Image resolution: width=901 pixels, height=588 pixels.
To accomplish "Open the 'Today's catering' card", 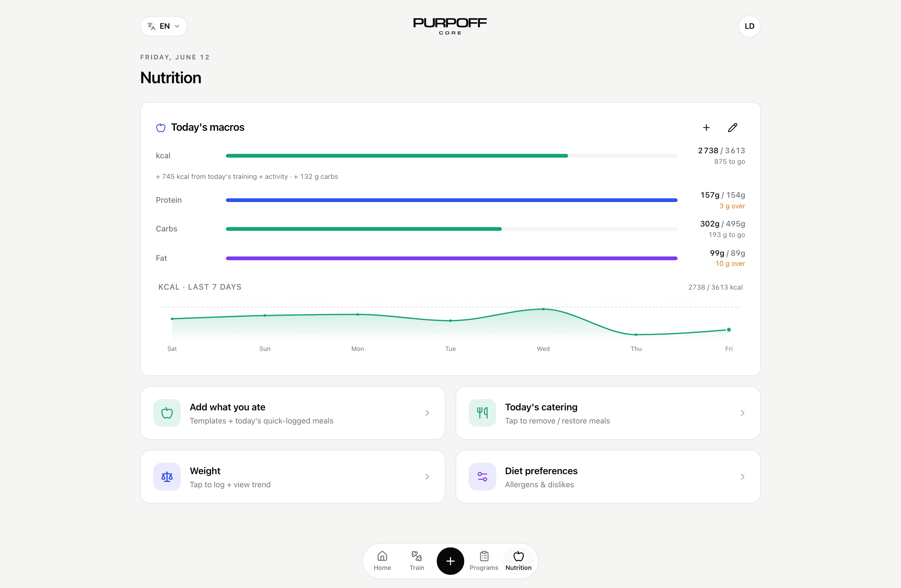I will click(608, 413).
